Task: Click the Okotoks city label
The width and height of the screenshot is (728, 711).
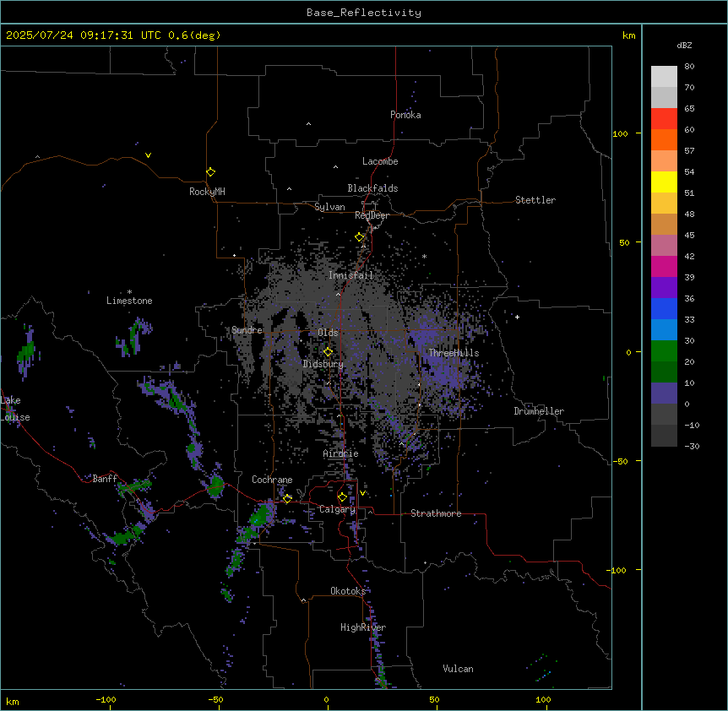Action: point(348,591)
